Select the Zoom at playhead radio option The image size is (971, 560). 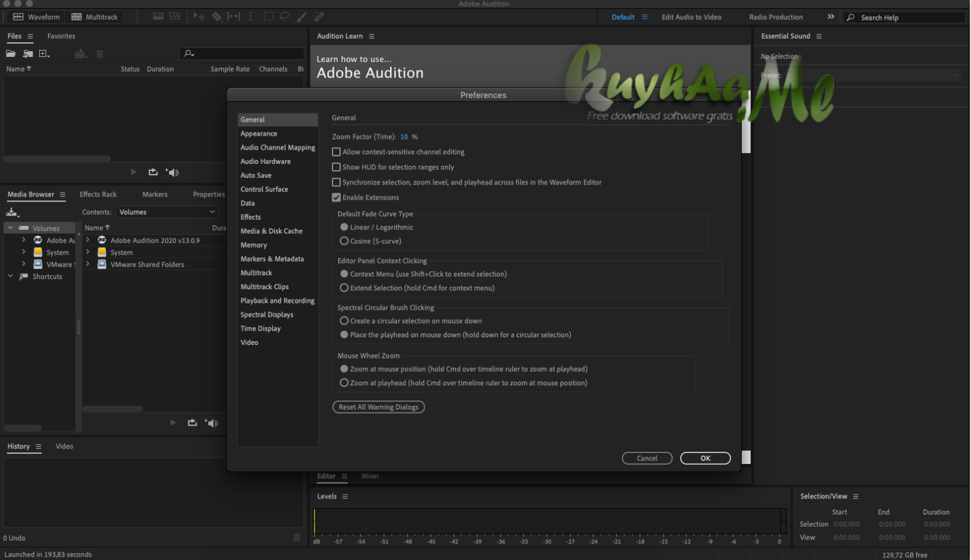coord(345,383)
